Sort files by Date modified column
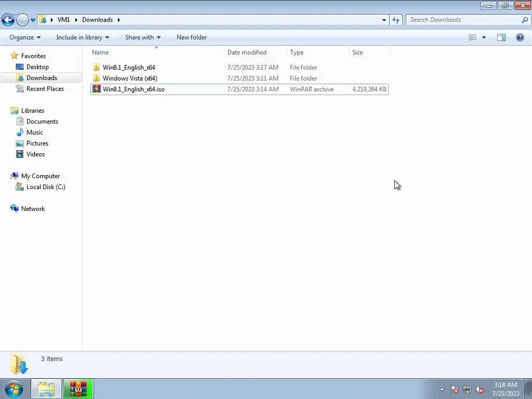 pos(255,52)
